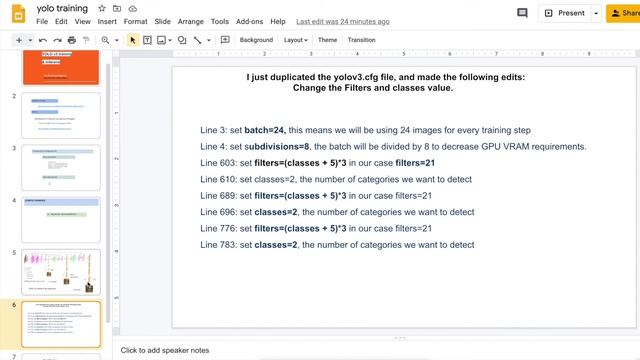Image resolution: width=640 pixels, height=360 pixels.
Task: Expand Present options dropdown arrow
Action: 596,13
